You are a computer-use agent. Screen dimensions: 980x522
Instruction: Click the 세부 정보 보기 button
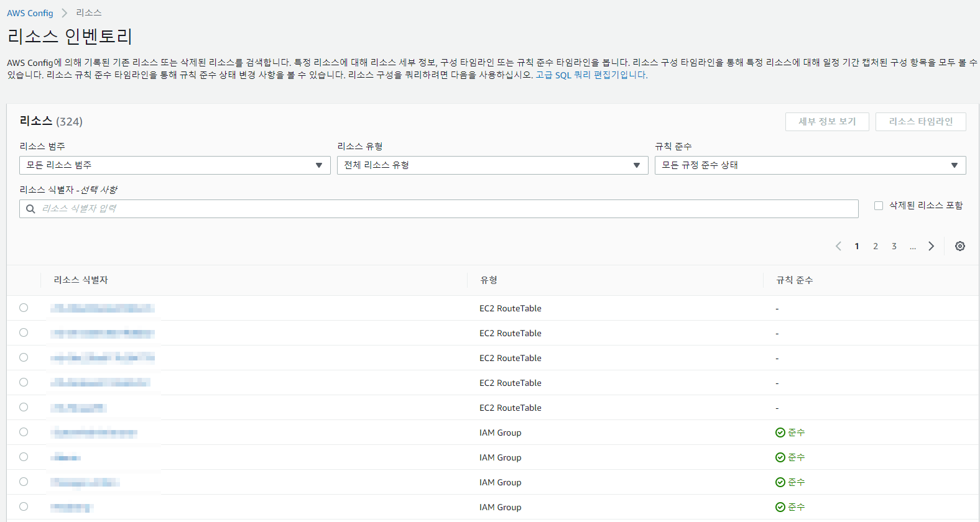[827, 122]
